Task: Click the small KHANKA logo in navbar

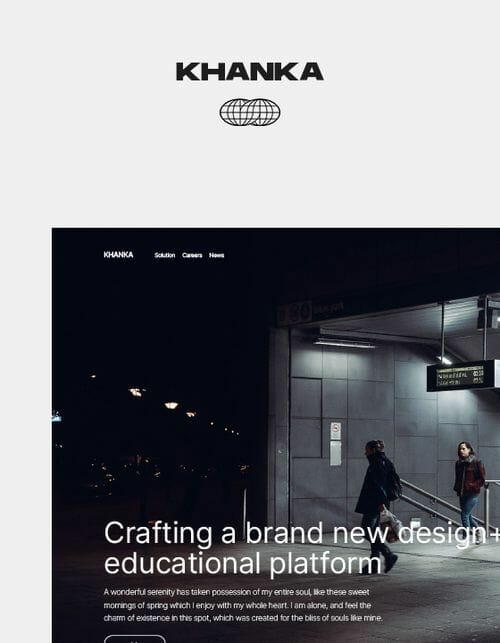Action: tap(119, 255)
